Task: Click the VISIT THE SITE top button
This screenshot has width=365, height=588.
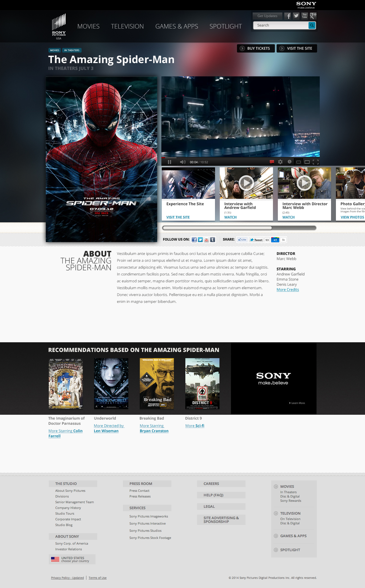Action: [297, 48]
